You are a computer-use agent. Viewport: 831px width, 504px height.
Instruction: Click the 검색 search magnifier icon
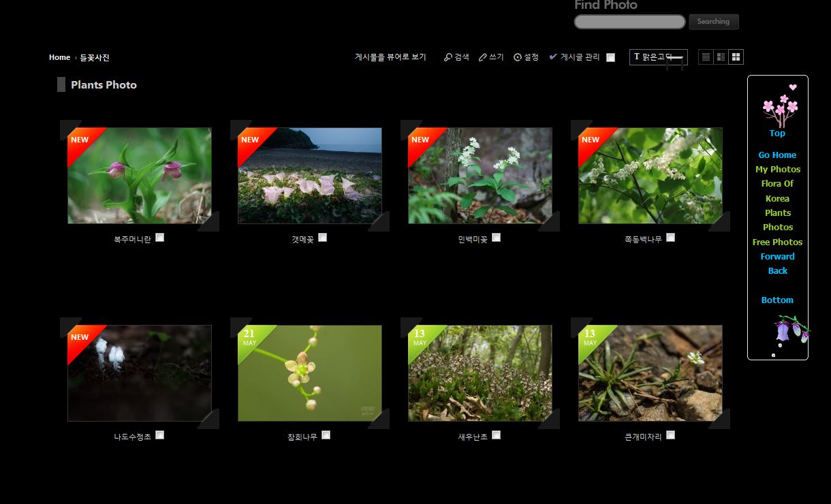tap(448, 57)
